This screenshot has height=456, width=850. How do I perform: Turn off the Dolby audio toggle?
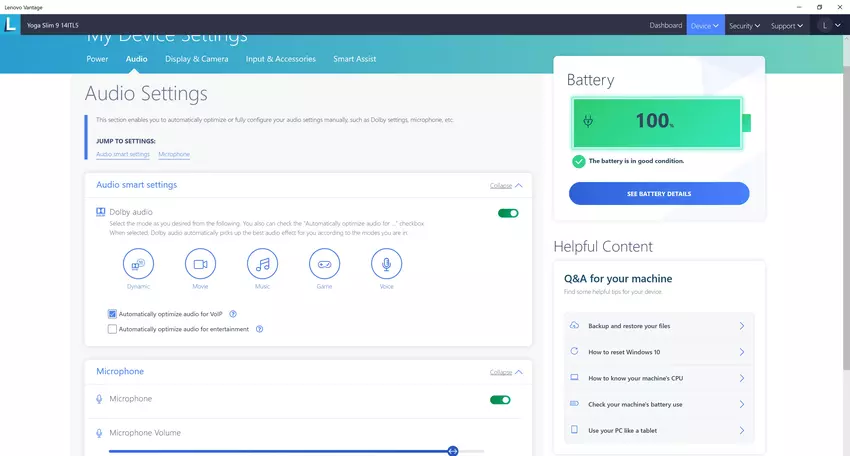(508, 213)
